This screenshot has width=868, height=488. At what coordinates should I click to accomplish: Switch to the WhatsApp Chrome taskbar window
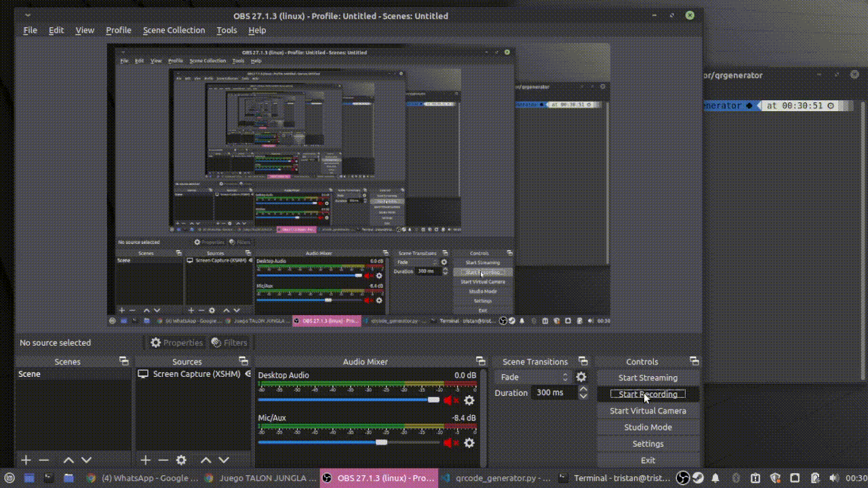pos(141,478)
